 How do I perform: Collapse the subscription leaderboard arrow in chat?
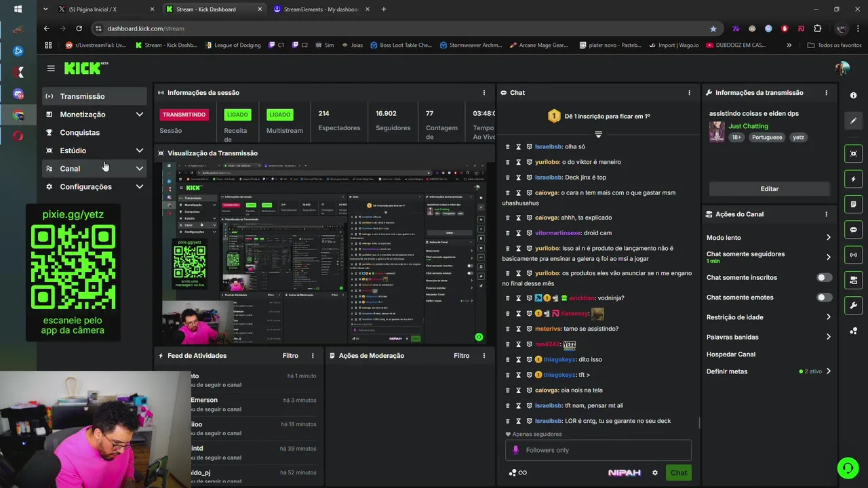tap(598, 134)
